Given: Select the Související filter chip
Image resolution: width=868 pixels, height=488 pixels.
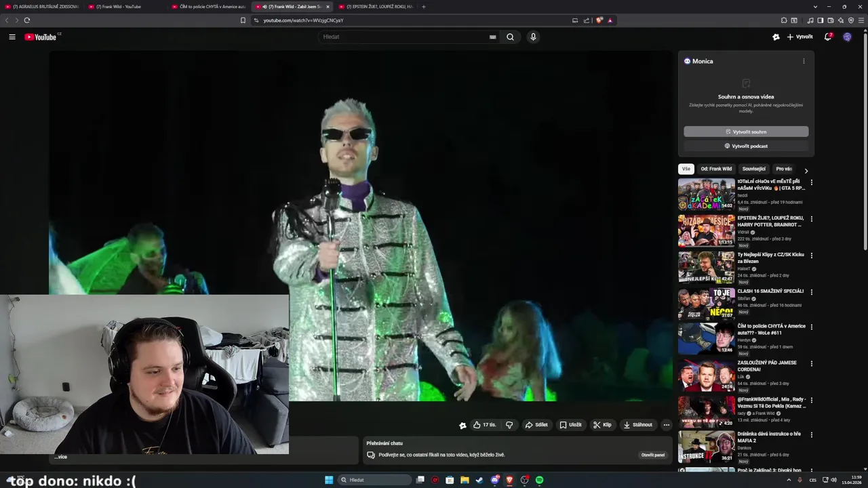Looking at the screenshot, I should pyautogui.click(x=753, y=169).
